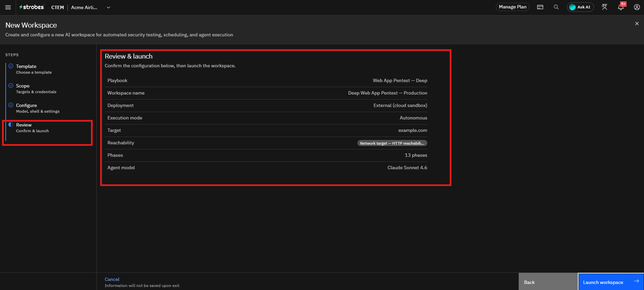Open the CTEM module label
The image size is (644, 290).
click(x=57, y=7)
